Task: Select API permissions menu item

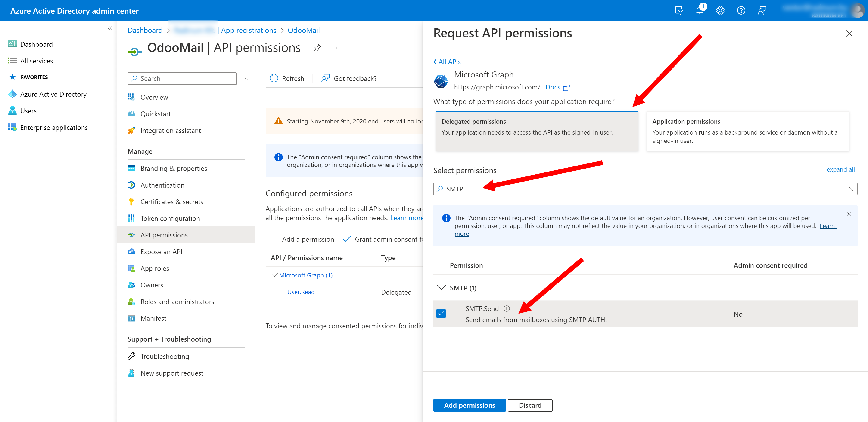Action: pos(186,235)
